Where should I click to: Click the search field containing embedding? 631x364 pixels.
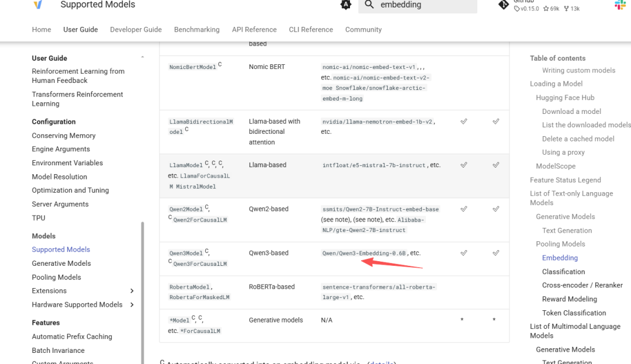coord(418,5)
